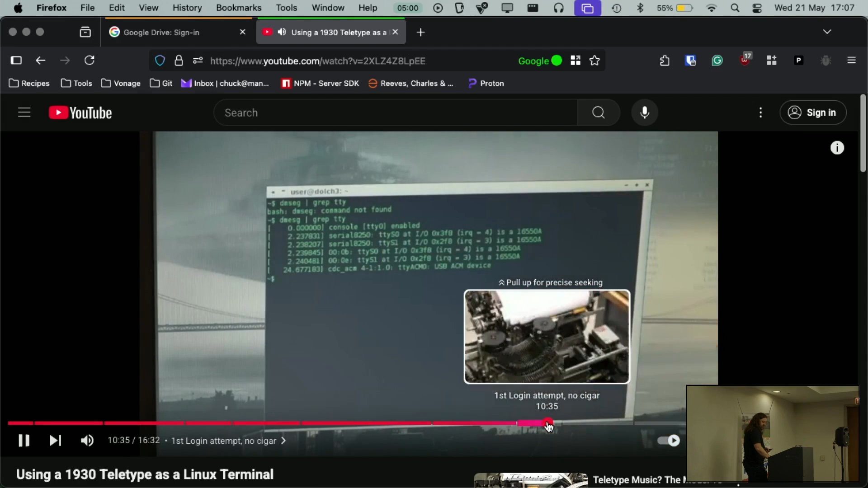The image size is (868, 488).
Task: Toggle the Firefox sidebar button
Action: (x=16, y=61)
